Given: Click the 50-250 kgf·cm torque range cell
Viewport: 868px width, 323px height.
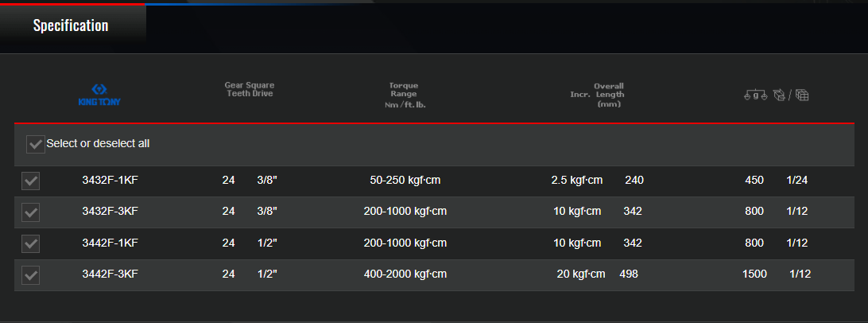Looking at the screenshot, I should tap(405, 180).
